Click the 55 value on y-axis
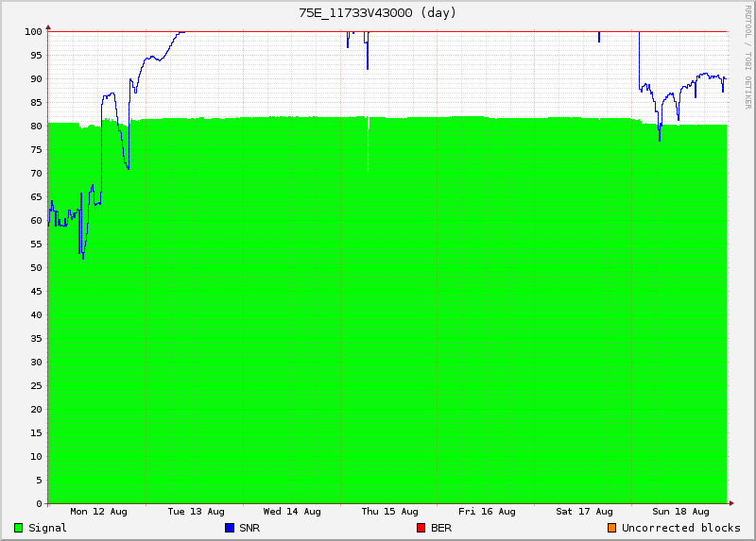 [x=36, y=245]
